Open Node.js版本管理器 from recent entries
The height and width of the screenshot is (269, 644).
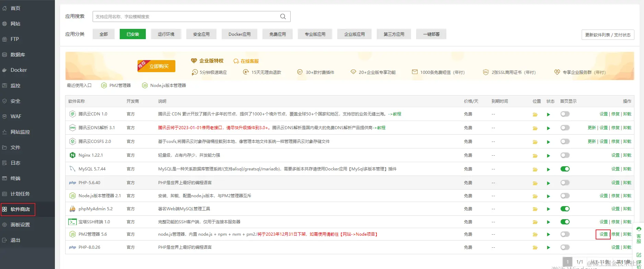[x=164, y=85]
